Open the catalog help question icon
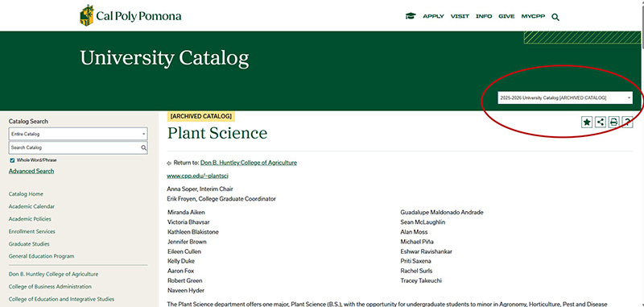The image size is (644, 307). click(x=627, y=122)
